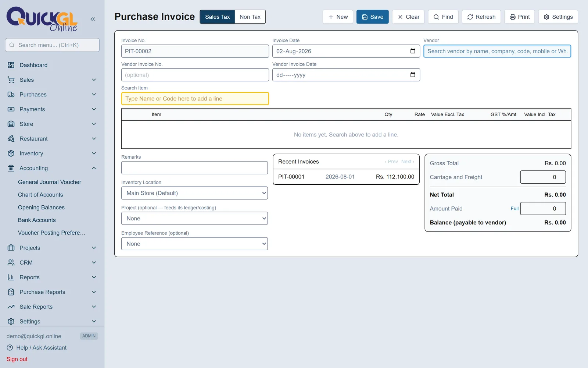588x368 pixels.
Task: Click the Accounting bank icon
Action: tap(11, 168)
